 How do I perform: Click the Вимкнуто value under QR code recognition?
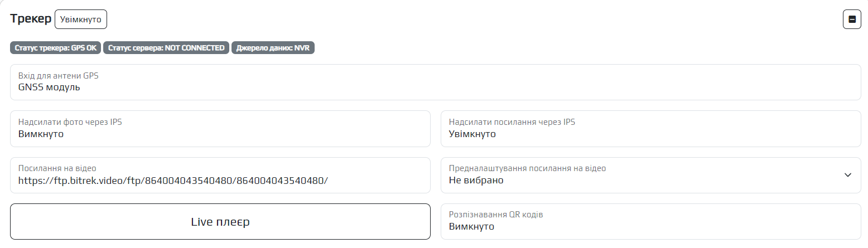[471, 227]
